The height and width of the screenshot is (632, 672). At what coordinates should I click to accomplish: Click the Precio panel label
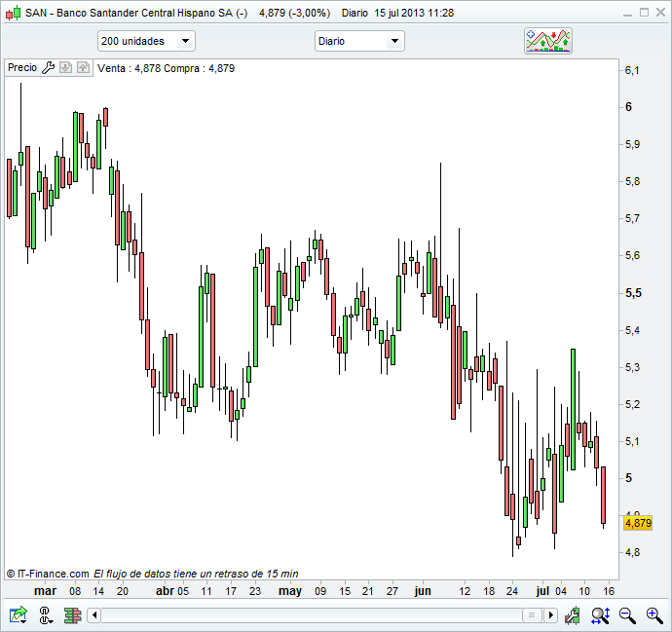coord(22,68)
